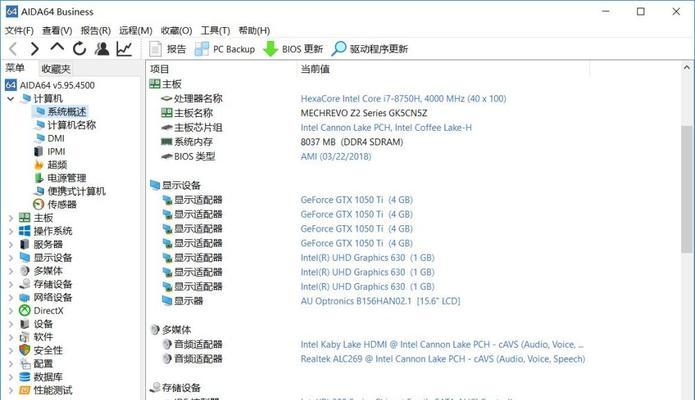Open the graph chart toolbar icon
Viewport: 695px width, 400px height.
(x=124, y=48)
